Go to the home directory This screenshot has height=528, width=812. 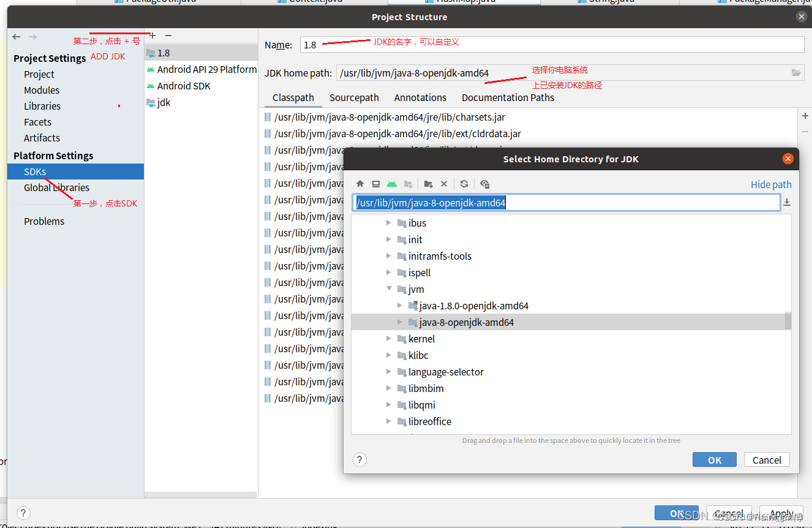coord(360,184)
